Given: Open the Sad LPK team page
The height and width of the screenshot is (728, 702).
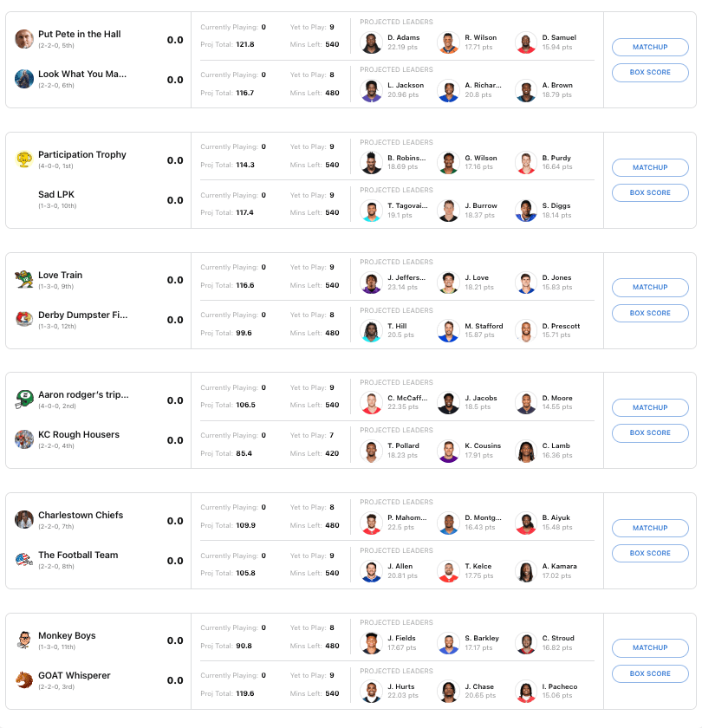Looking at the screenshot, I should pos(57,194).
